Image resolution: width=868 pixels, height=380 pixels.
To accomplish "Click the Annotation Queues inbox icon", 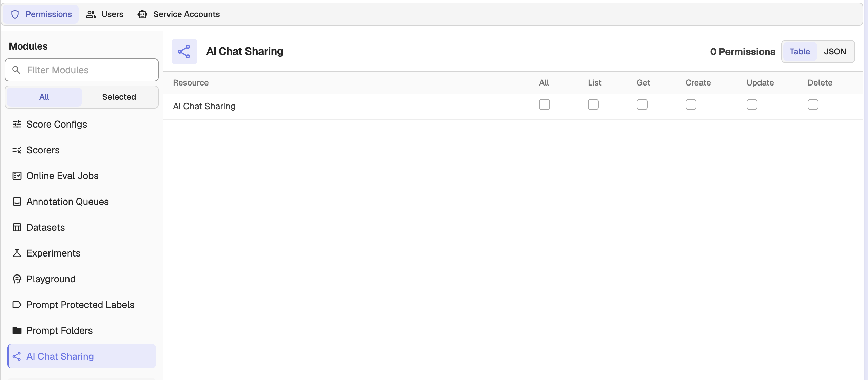I will [17, 202].
